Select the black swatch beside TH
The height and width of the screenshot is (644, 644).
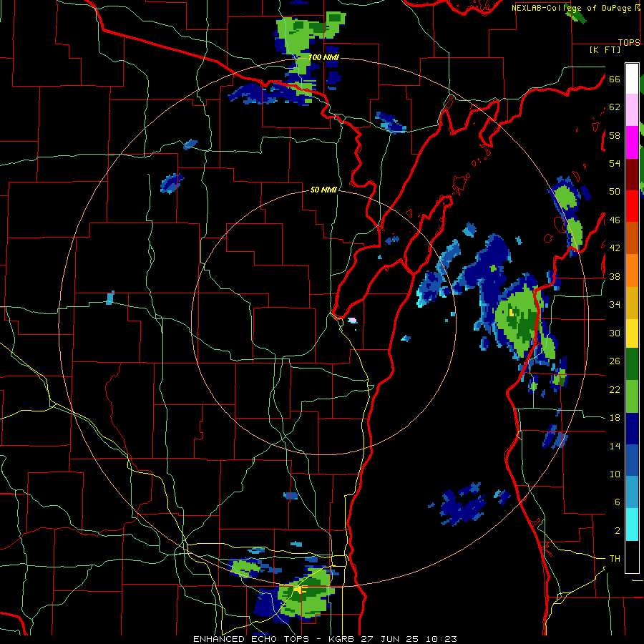click(632, 557)
